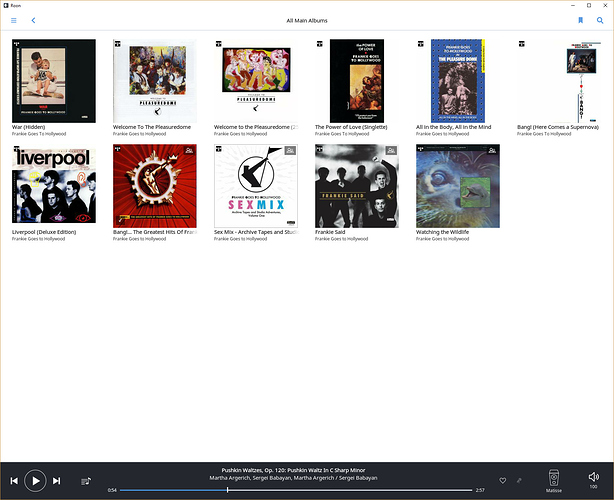The width and height of the screenshot is (614, 500).
Task: Click the Martha Argerich artist line in footer
Action: pos(293,478)
